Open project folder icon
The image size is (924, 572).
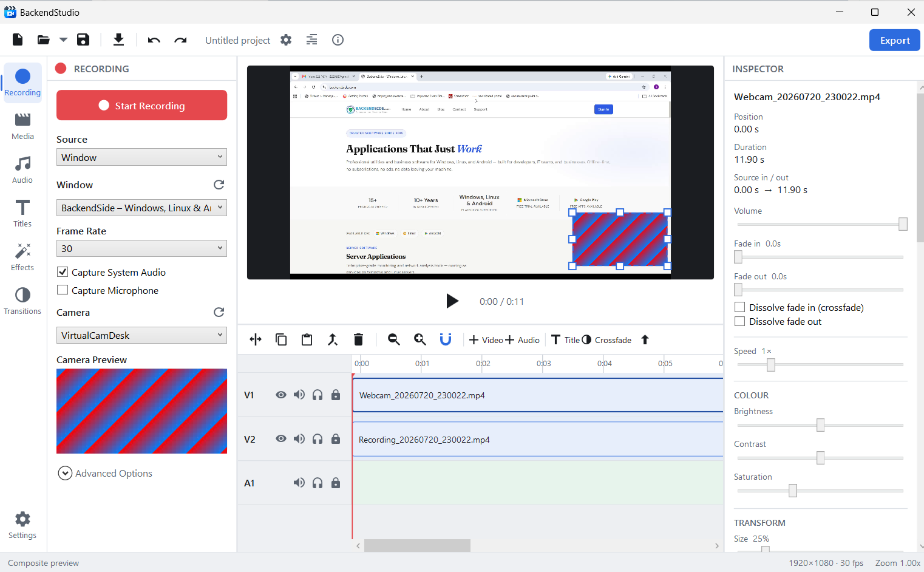point(43,40)
